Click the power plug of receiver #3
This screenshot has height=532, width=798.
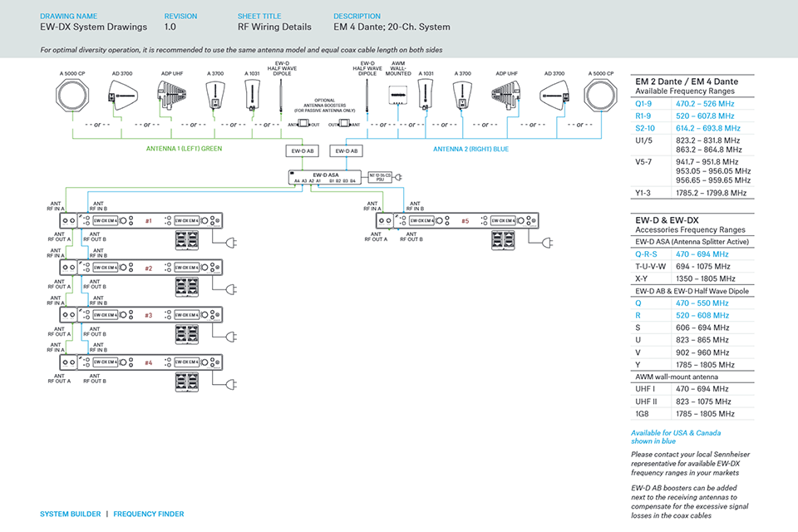[232, 337]
